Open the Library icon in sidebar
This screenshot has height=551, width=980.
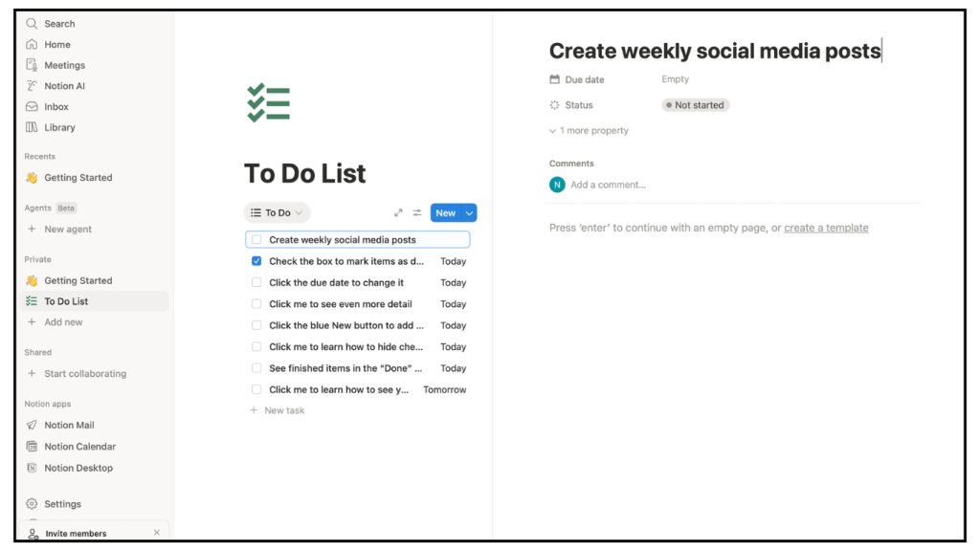32,127
